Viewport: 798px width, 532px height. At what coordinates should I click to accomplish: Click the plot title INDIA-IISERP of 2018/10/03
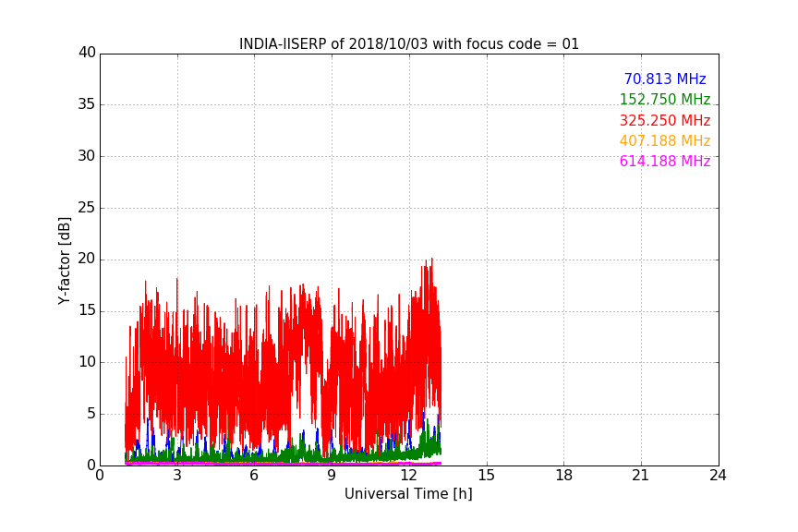click(x=408, y=44)
